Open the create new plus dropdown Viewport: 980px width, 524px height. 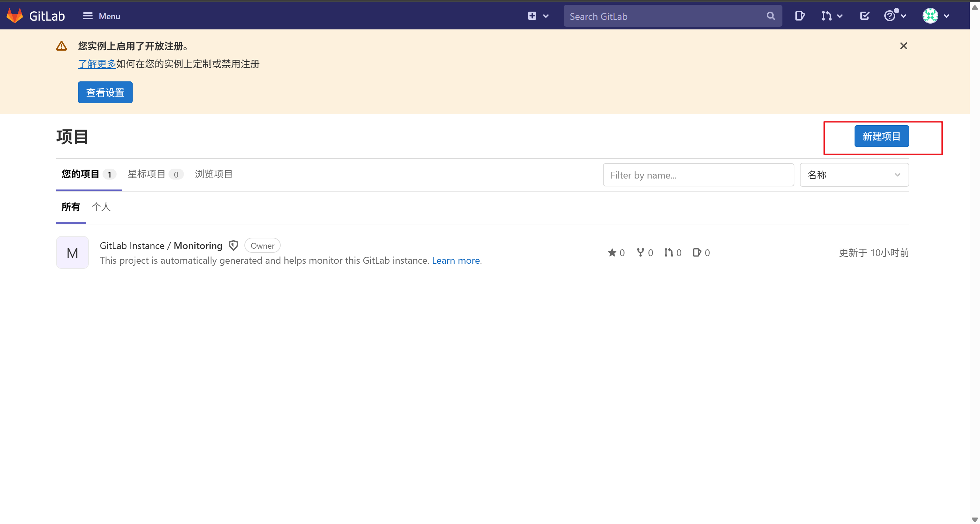[538, 16]
